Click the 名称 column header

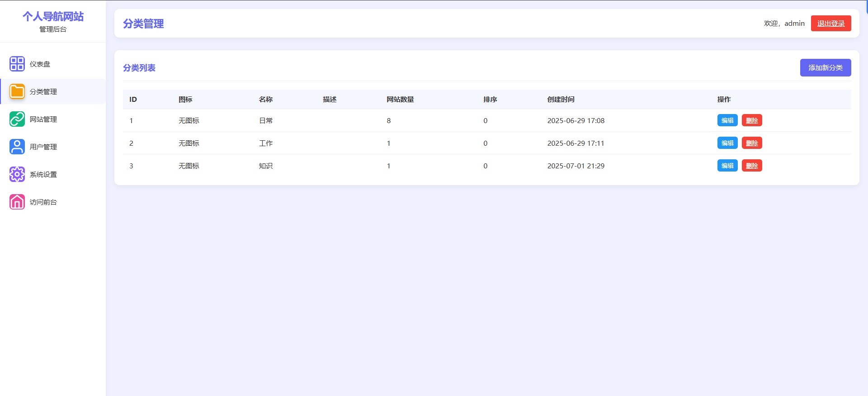(266, 100)
